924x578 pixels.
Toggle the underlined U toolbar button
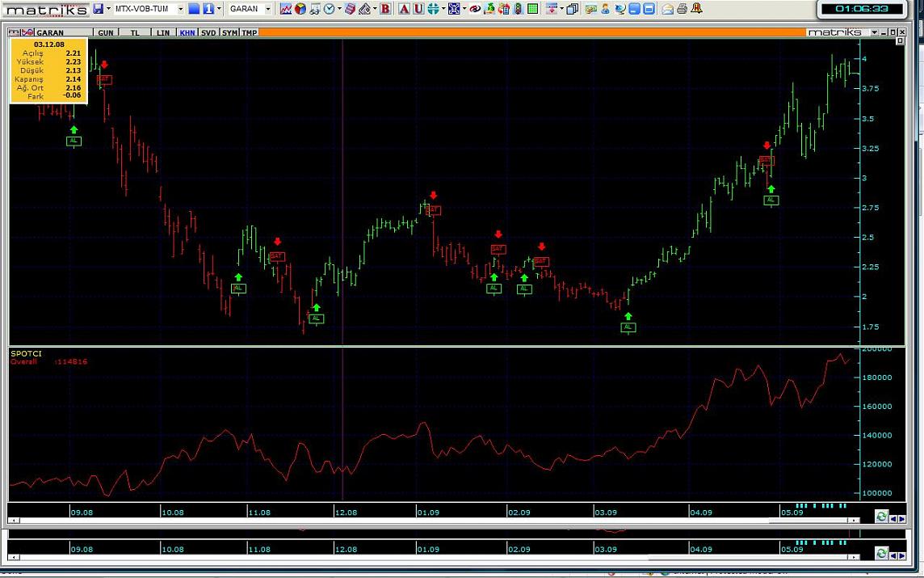[418, 9]
